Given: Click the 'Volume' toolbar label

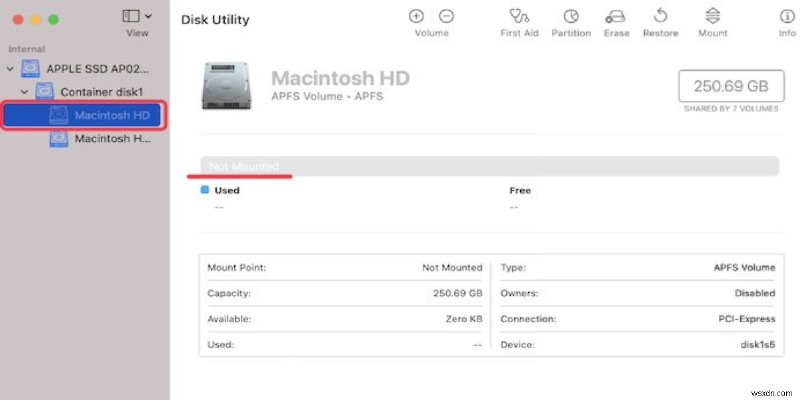Looking at the screenshot, I should (431, 33).
